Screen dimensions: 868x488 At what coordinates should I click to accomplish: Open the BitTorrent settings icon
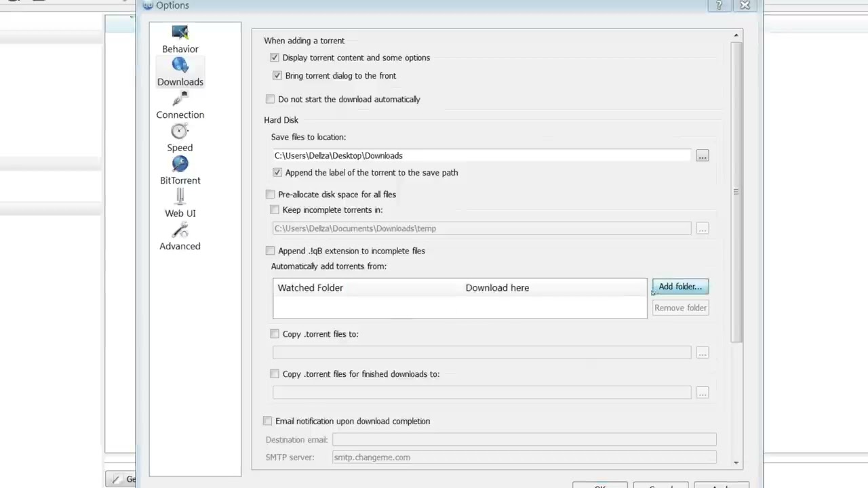[180, 165]
